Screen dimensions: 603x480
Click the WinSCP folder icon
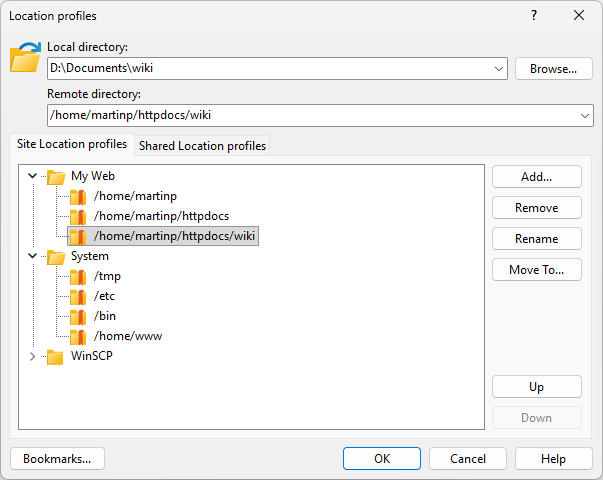(56, 357)
